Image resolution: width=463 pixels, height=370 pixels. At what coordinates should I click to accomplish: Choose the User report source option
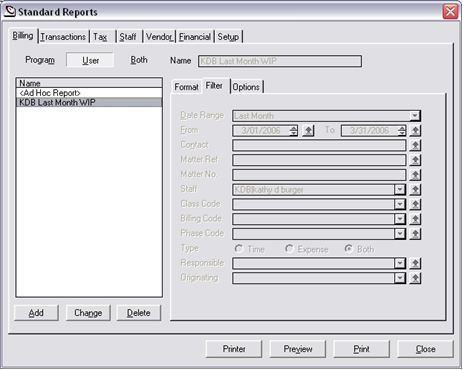coord(90,60)
